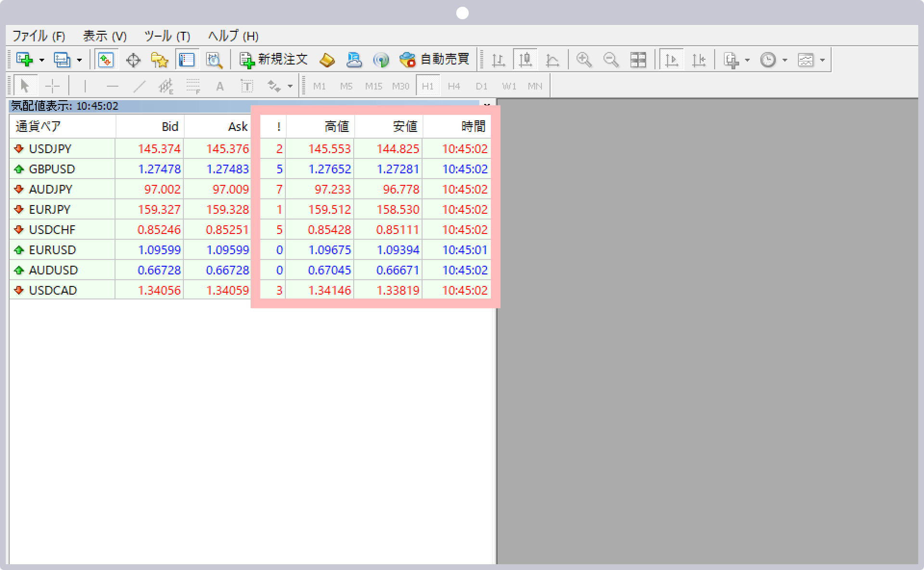Select the text label 'T' tool
The width and height of the screenshot is (924, 570).
(247, 86)
